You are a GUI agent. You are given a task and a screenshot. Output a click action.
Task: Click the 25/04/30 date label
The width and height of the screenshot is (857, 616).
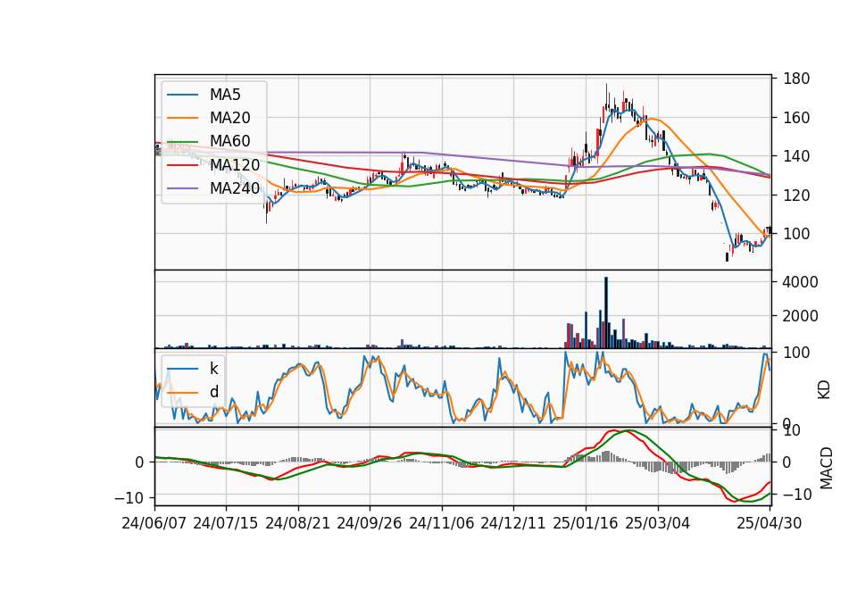(770, 523)
